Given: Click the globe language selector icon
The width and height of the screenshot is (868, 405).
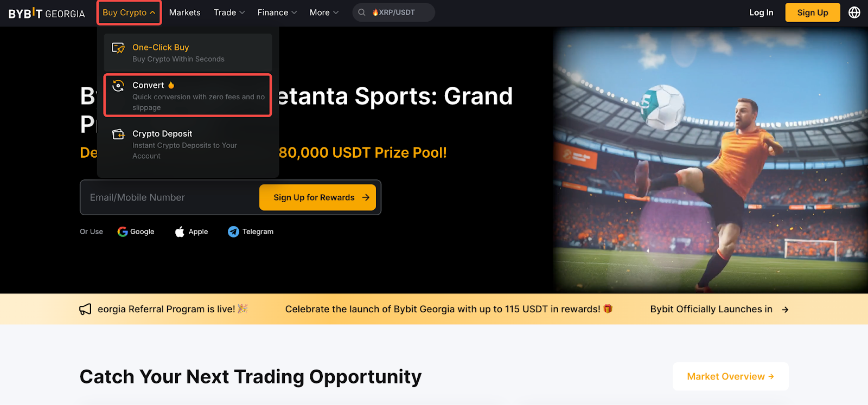Looking at the screenshot, I should pos(854,12).
